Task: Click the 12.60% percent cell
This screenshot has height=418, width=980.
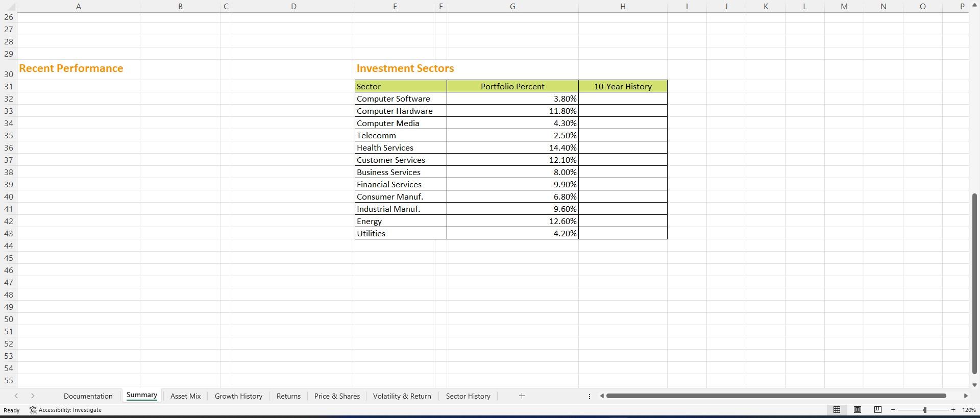Action: (x=512, y=221)
